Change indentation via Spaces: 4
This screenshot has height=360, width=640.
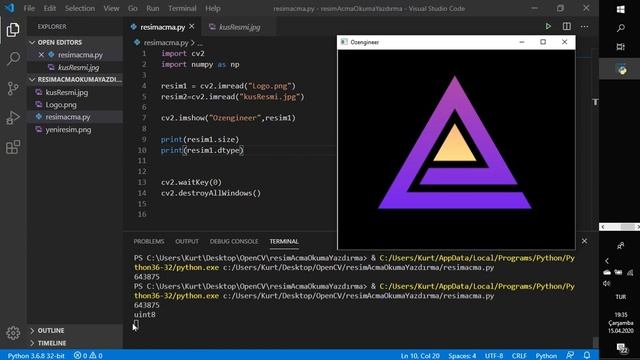[462, 356]
